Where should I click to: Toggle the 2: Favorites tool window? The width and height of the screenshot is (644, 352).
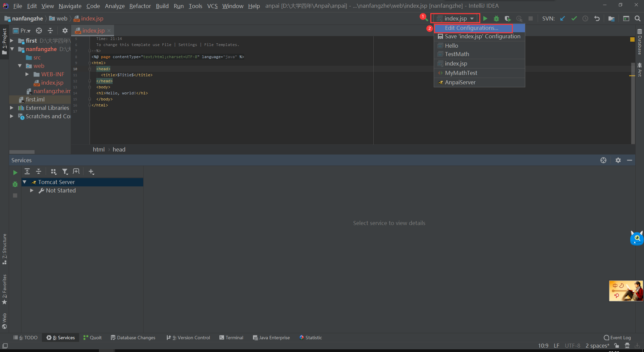click(4, 290)
